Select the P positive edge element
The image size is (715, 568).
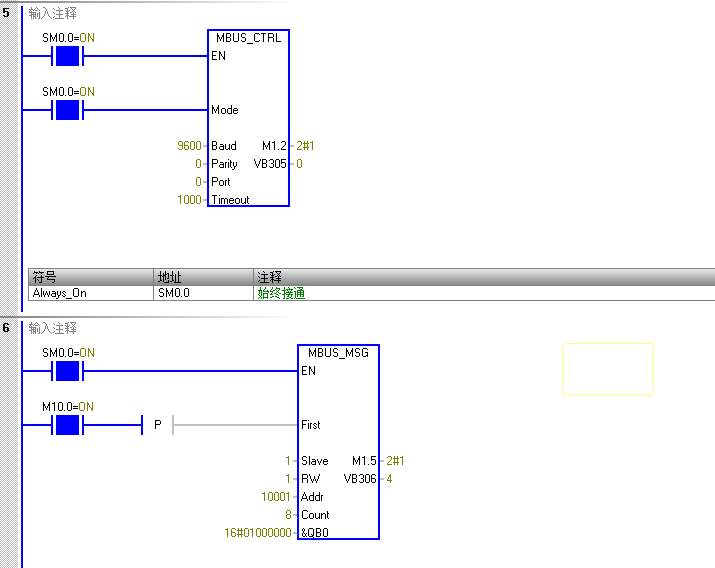[x=157, y=425]
